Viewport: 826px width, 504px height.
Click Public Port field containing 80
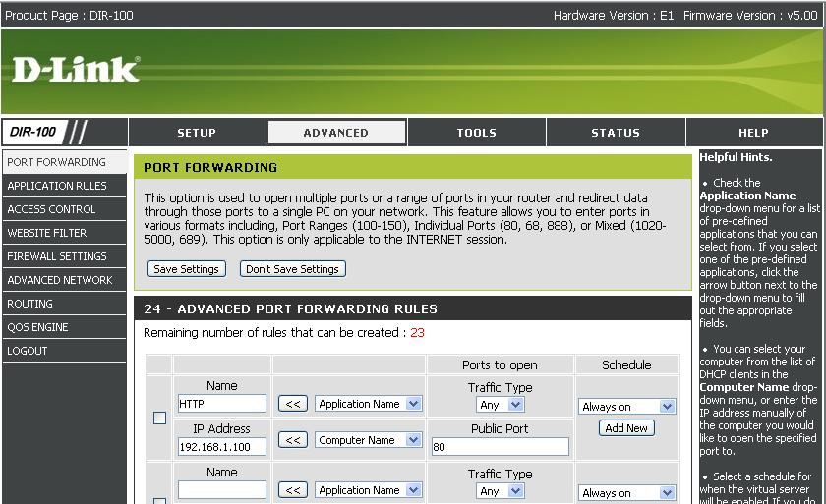(500, 447)
